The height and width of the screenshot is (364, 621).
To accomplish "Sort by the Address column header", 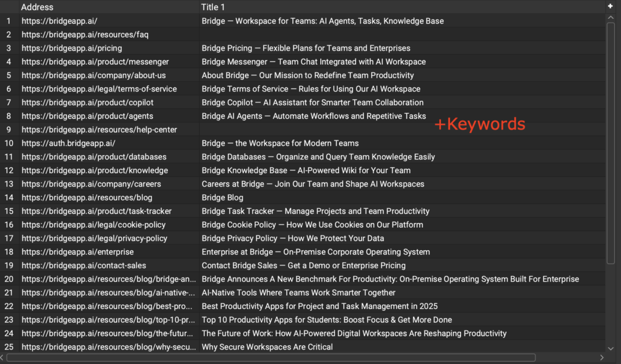I will (x=38, y=7).
